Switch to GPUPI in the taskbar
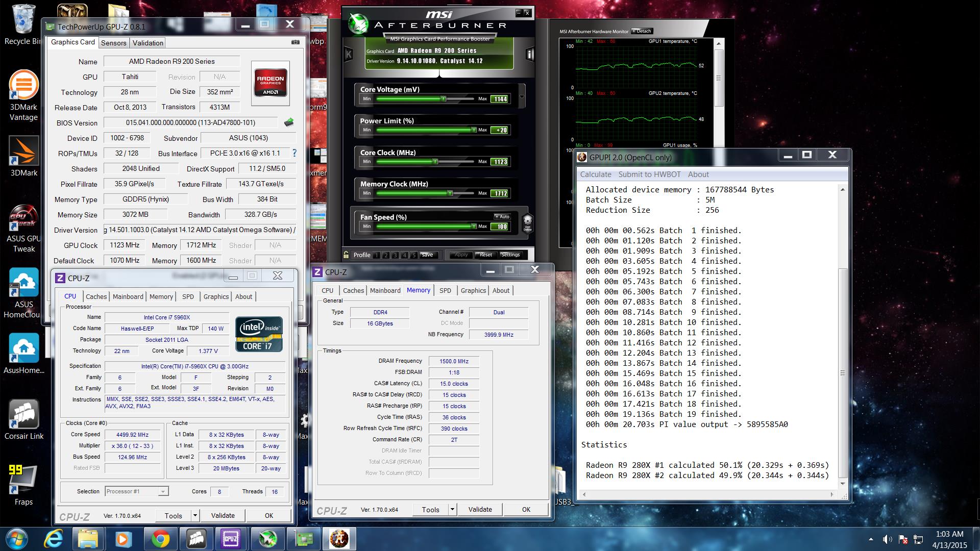Image resolution: width=980 pixels, height=551 pixels. point(339,539)
